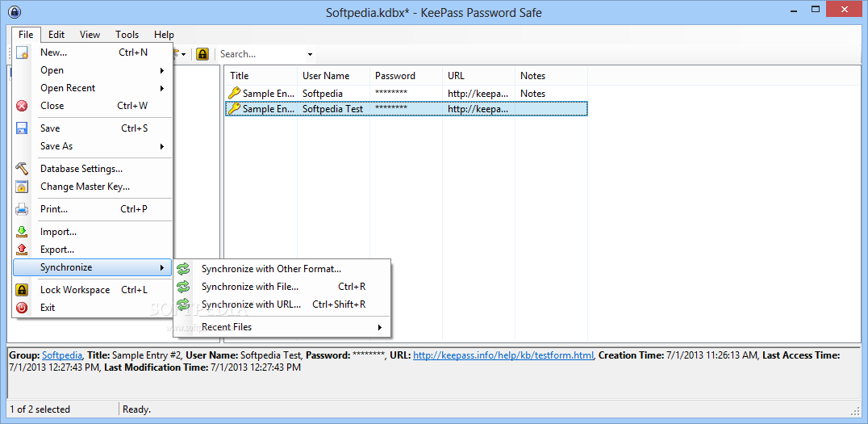The height and width of the screenshot is (424, 868).
Task: Select Synchronize with File...
Action: point(282,287)
